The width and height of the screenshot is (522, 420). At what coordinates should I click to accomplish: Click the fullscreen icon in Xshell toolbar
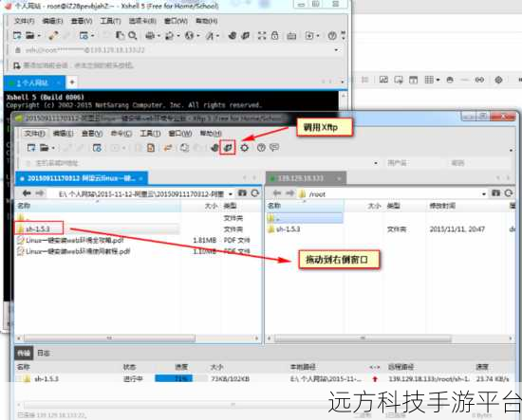tap(262, 36)
